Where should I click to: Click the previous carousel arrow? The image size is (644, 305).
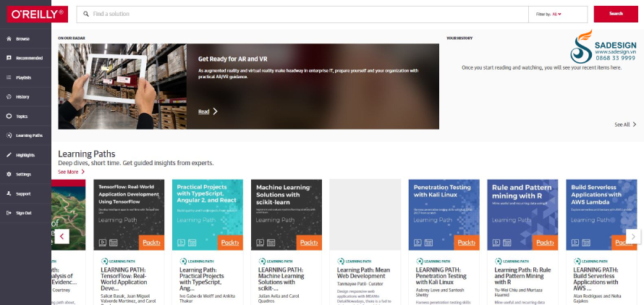coord(62,236)
